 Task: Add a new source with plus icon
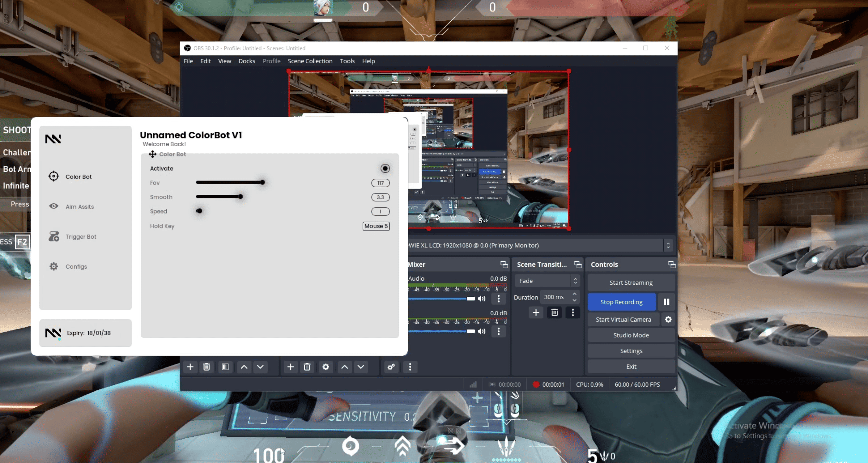click(x=291, y=367)
